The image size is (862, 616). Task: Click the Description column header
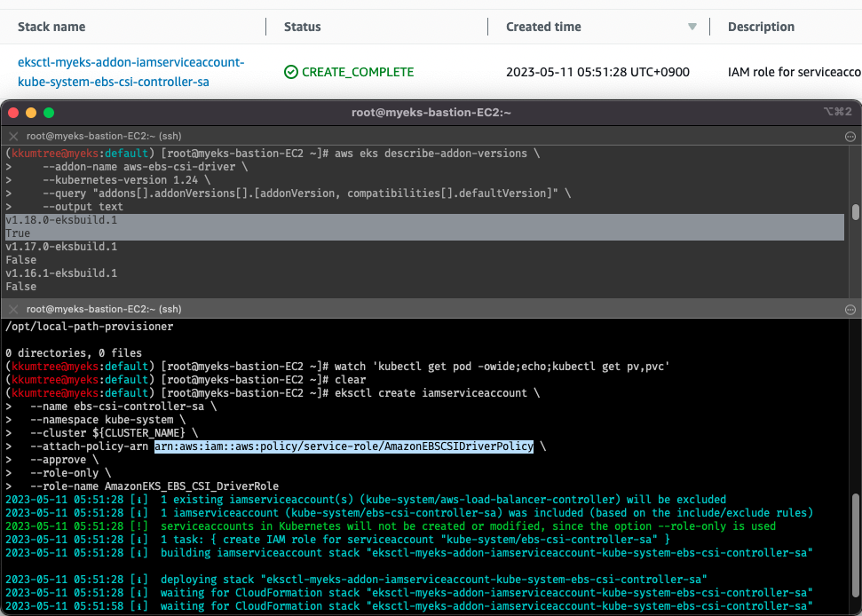point(761,27)
